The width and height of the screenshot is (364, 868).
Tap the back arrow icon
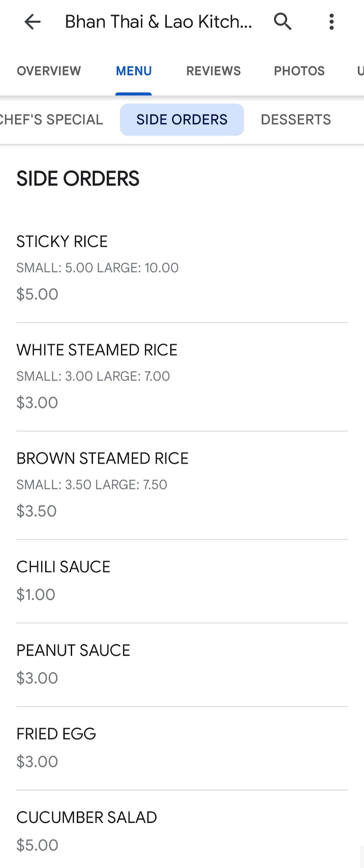[x=32, y=22]
